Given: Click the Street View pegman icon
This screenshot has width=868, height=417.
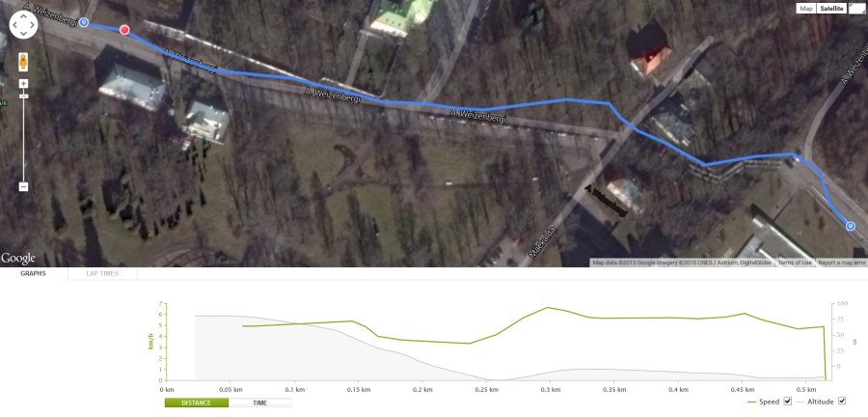Looking at the screenshot, I should (x=23, y=62).
